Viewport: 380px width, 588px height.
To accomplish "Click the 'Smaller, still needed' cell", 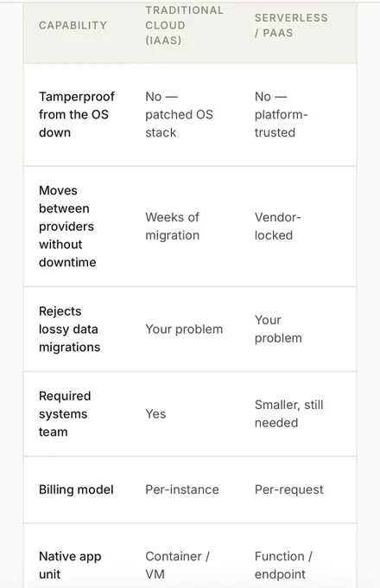I will (288, 413).
